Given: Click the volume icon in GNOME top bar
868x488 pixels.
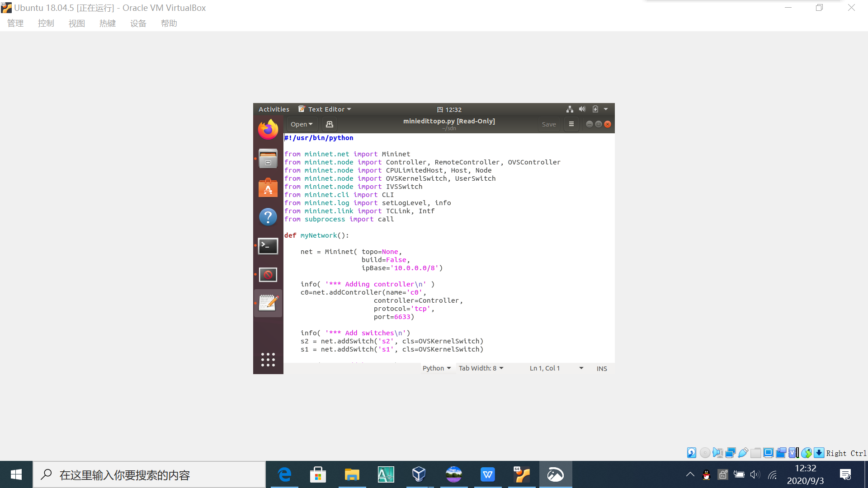Looking at the screenshot, I should pos(582,109).
